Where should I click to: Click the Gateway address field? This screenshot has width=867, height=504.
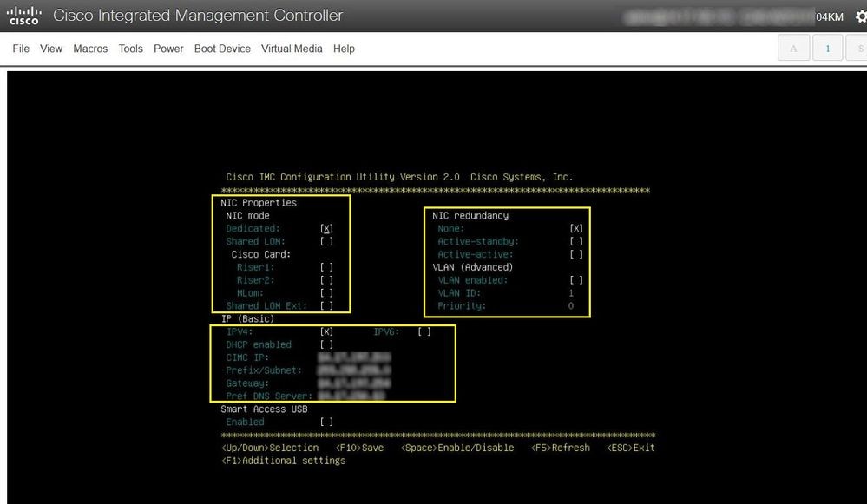coord(354,383)
